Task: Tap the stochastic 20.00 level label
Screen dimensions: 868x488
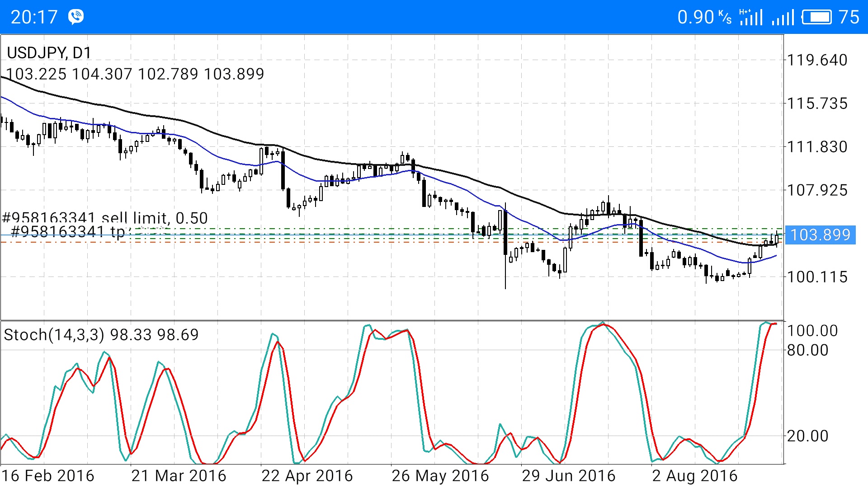Action: tap(808, 436)
